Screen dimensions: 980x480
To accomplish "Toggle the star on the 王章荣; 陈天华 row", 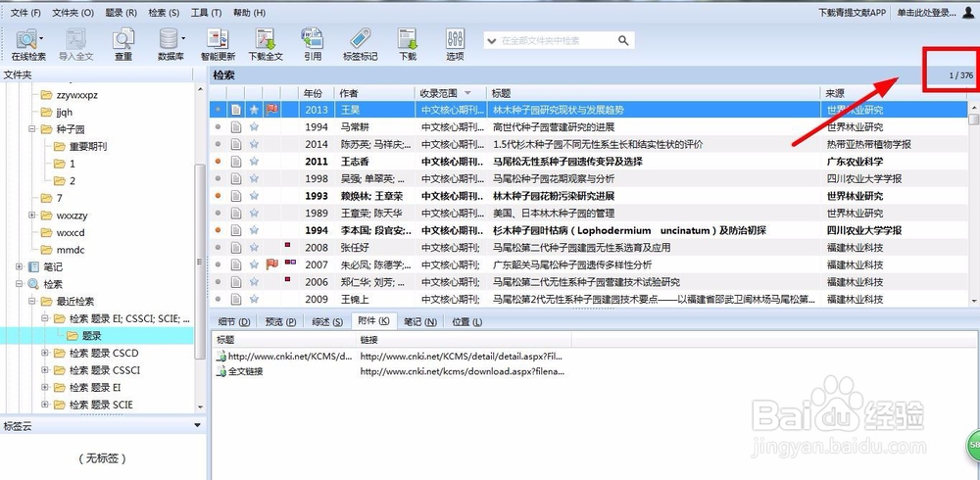I will click(254, 214).
